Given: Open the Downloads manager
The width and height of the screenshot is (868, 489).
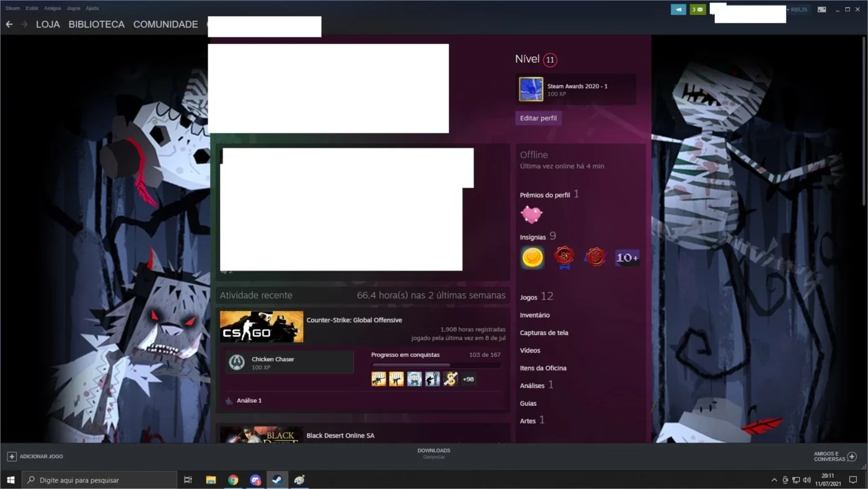Looking at the screenshot, I should click(434, 453).
